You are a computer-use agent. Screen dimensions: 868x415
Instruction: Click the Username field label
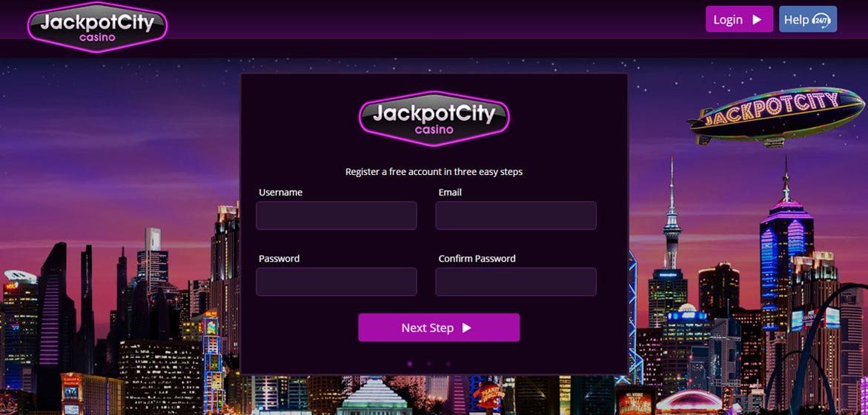281,193
